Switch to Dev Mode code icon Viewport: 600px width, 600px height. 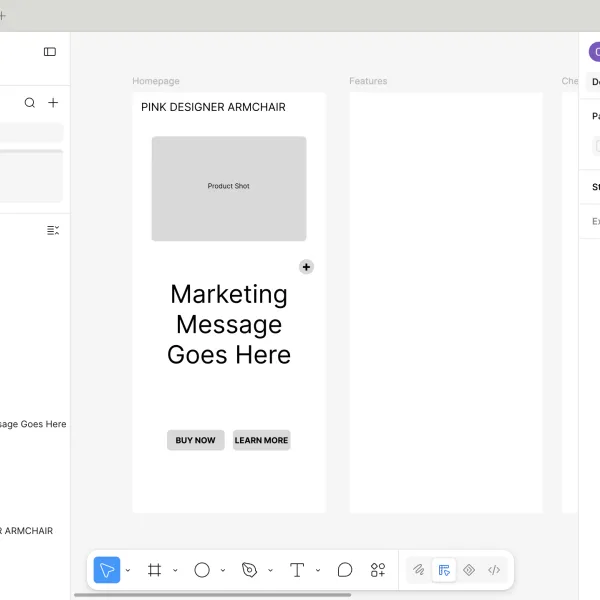point(494,570)
